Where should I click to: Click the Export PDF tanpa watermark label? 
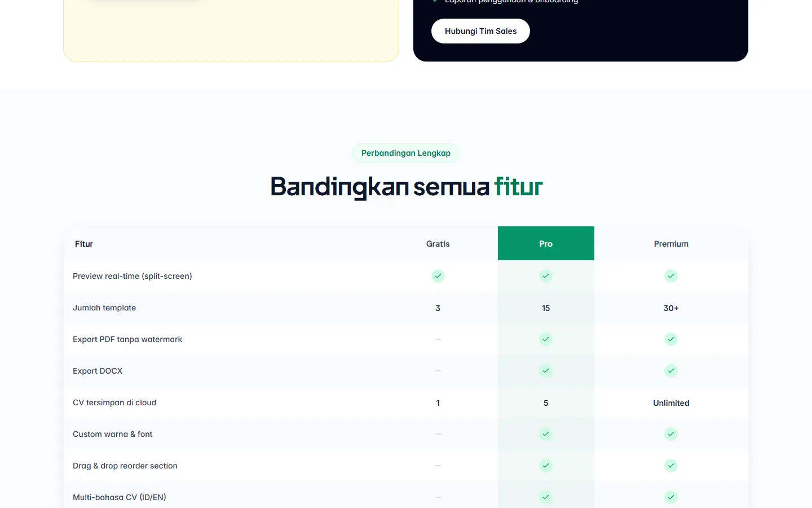coord(127,339)
